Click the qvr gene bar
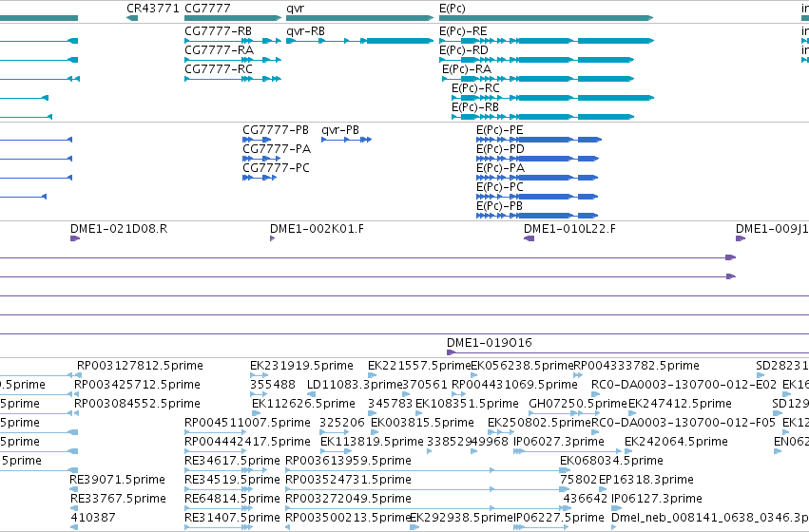This screenshot has width=809, height=532. click(x=359, y=18)
